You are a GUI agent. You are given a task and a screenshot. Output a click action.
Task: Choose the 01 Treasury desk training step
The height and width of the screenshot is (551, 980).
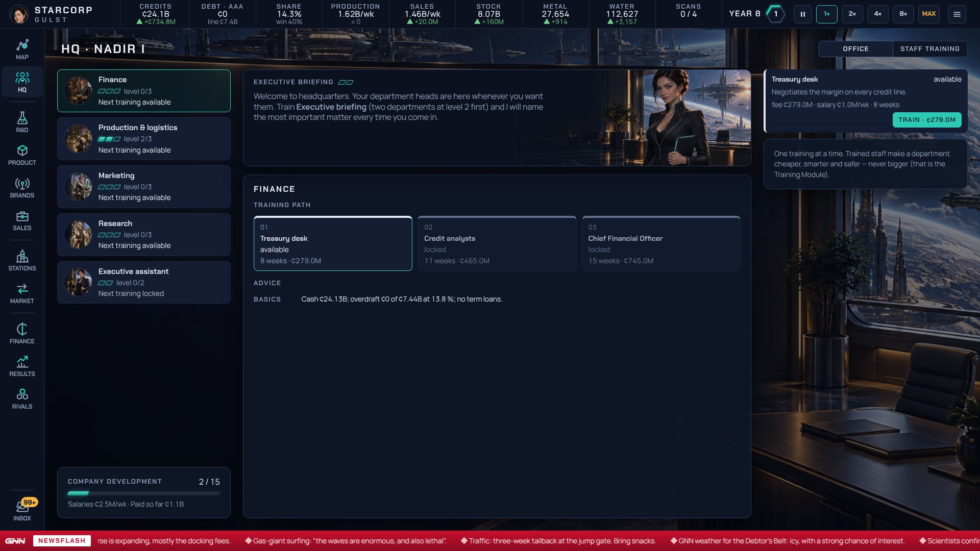click(x=333, y=243)
